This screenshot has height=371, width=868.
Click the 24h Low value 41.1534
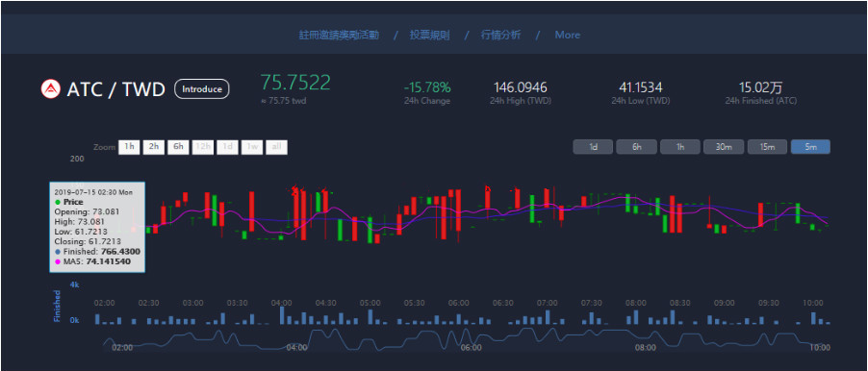click(641, 87)
